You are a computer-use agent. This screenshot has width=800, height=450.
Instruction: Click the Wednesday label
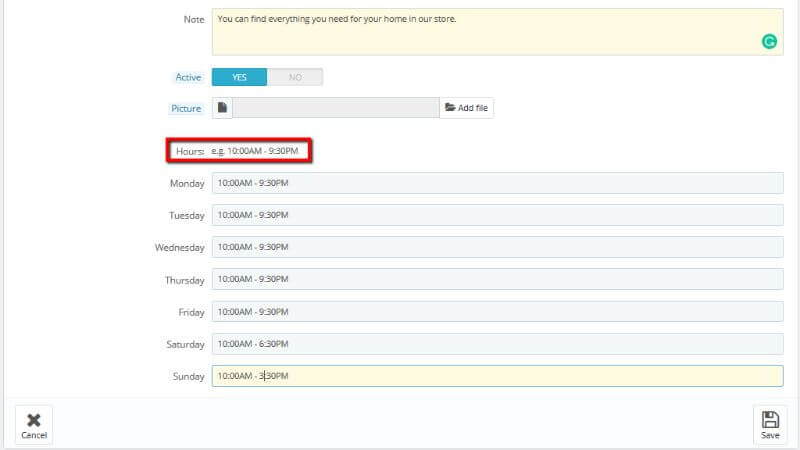pyautogui.click(x=180, y=247)
